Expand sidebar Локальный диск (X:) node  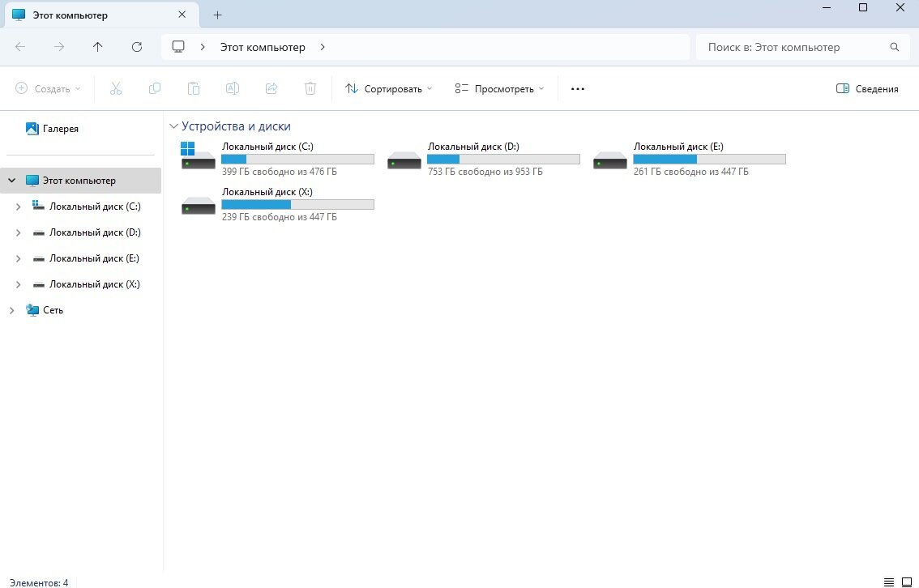click(18, 284)
